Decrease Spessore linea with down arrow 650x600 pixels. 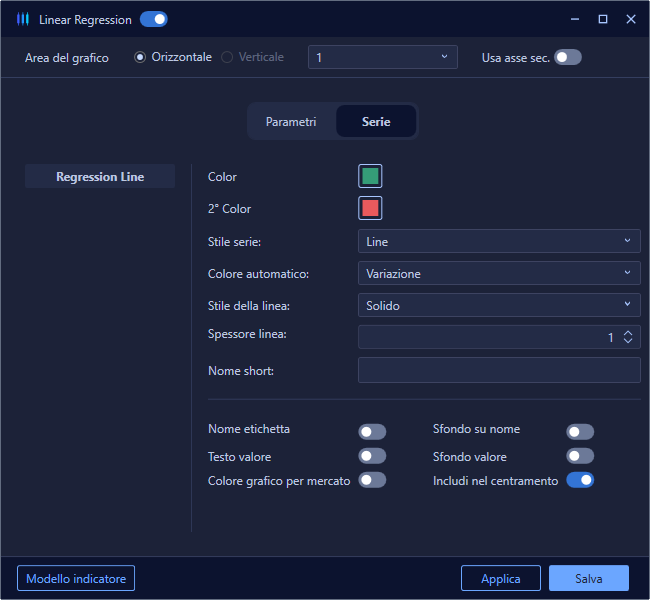(628, 340)
